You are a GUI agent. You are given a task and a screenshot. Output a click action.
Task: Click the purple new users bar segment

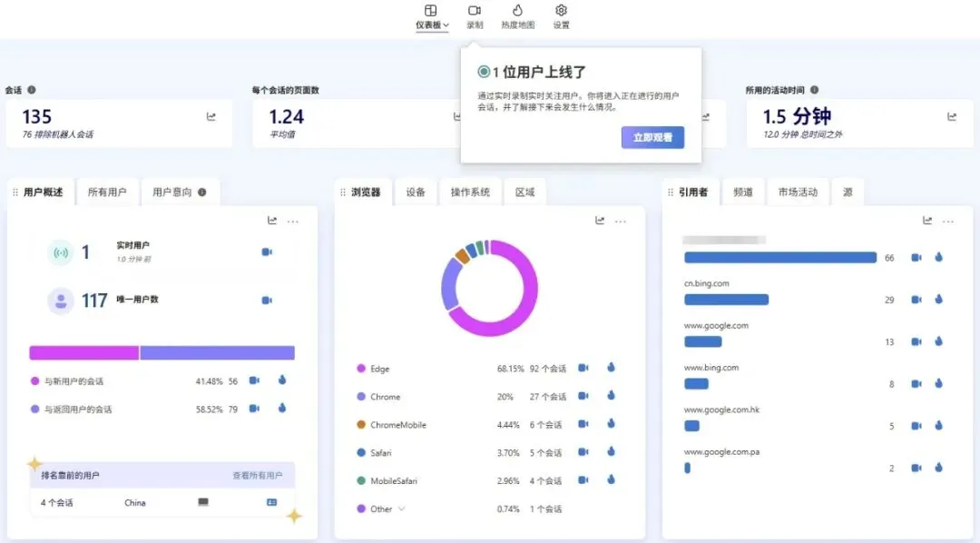point(83,352)
